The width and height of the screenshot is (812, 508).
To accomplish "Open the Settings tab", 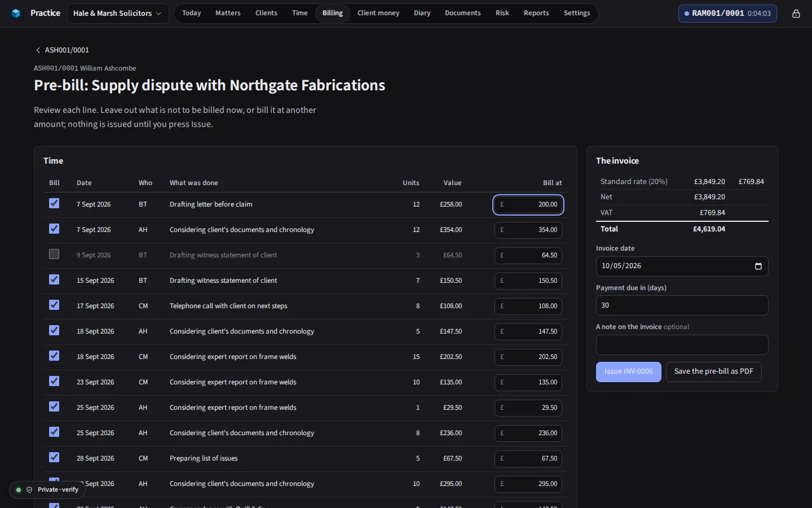I will pos(577,13).
